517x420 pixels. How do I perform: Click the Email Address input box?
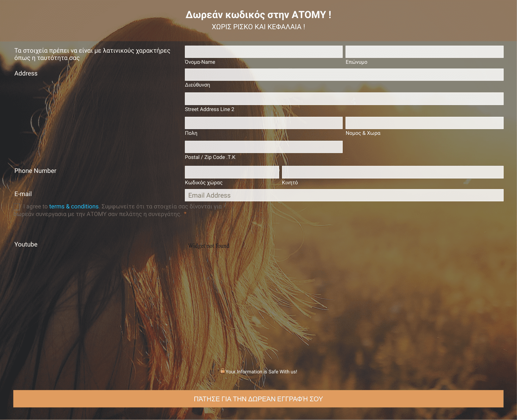pyautogui.click(x=344, y=195)
